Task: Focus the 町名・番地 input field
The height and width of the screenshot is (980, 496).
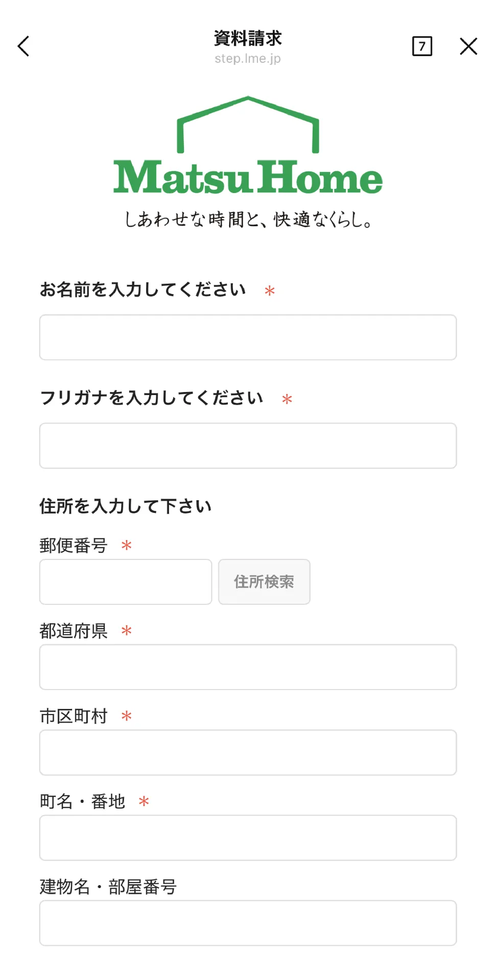Action: (248, 838)
